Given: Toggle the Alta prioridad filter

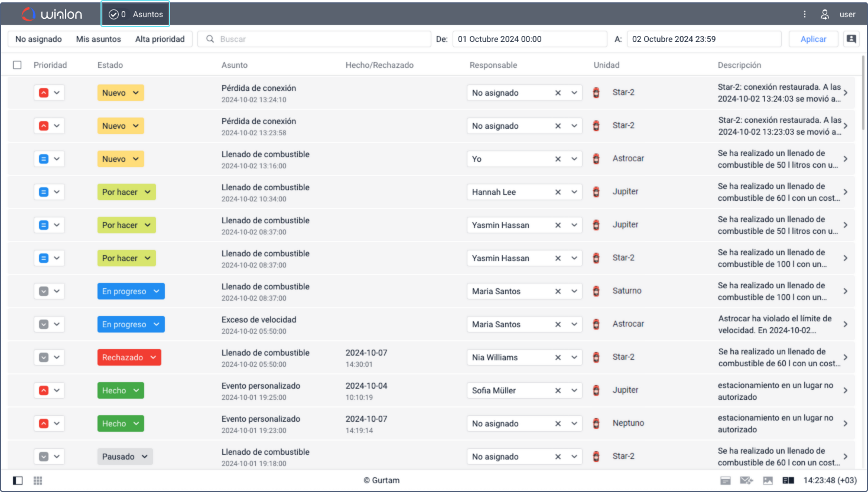Looking at the screenshot, I should (160, 39).
